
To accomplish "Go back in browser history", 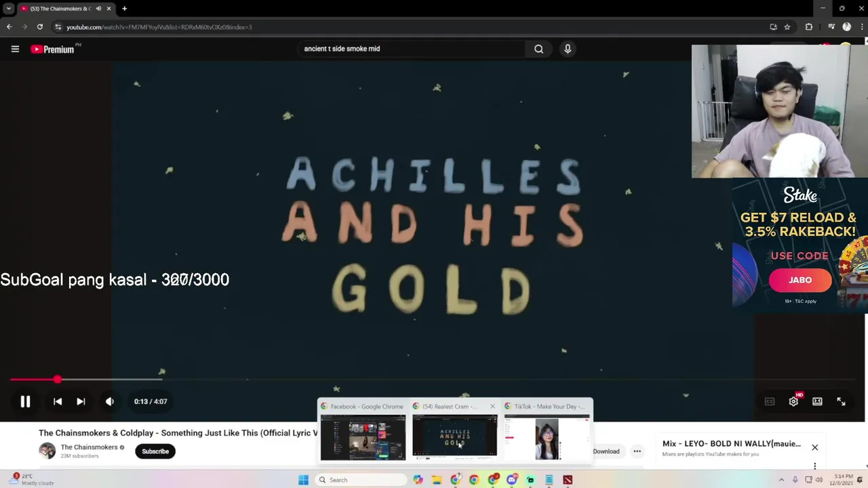I will pyautogui.click(x=9, y=27).
